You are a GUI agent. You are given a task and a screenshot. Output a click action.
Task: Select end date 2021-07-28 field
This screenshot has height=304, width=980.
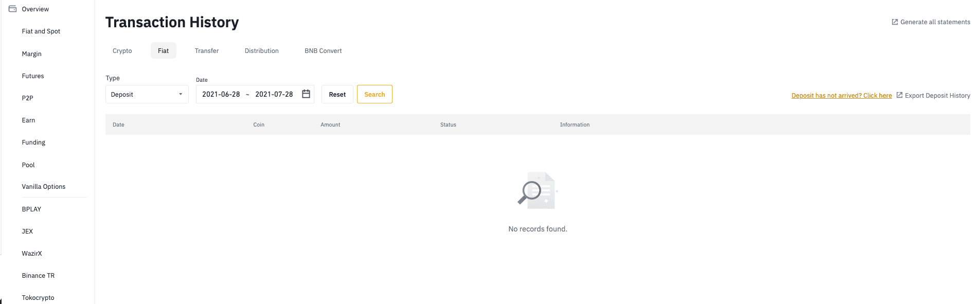point(274,94)
